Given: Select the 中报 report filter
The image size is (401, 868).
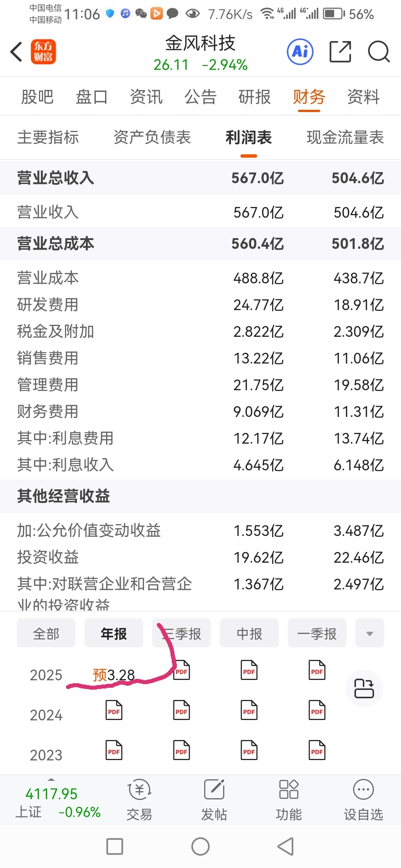Looking at the screenshot, I should pos(249,633).
